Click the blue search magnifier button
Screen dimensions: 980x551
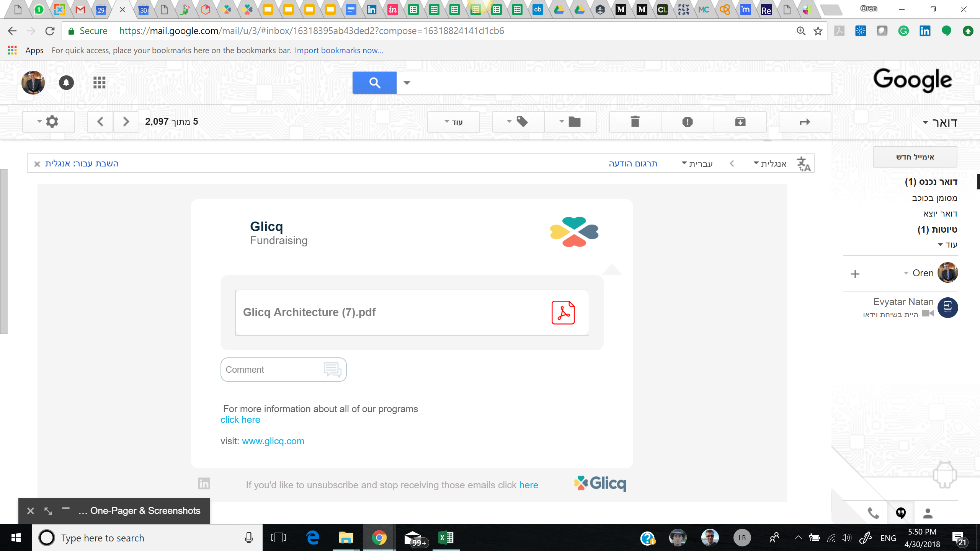tap(374, 83)
